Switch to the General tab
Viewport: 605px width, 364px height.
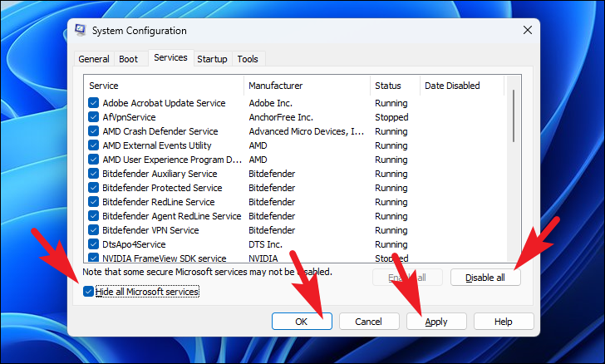[x=94, y=59]
